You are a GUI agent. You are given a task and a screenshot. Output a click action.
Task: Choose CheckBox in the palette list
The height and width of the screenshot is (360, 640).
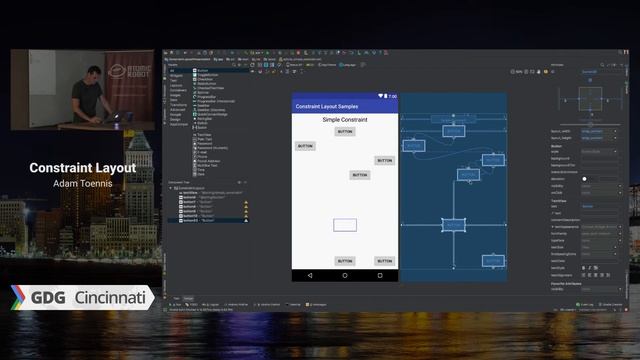(x=204, y=79)
